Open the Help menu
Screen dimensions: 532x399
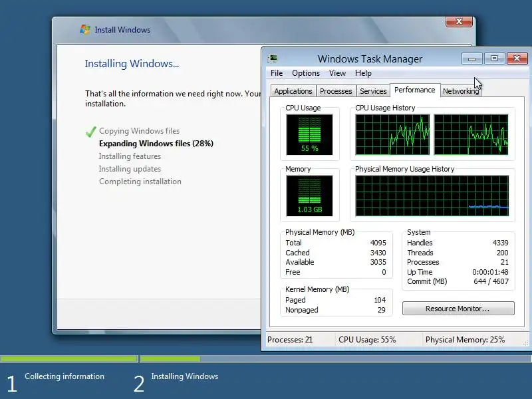[363, 73]
